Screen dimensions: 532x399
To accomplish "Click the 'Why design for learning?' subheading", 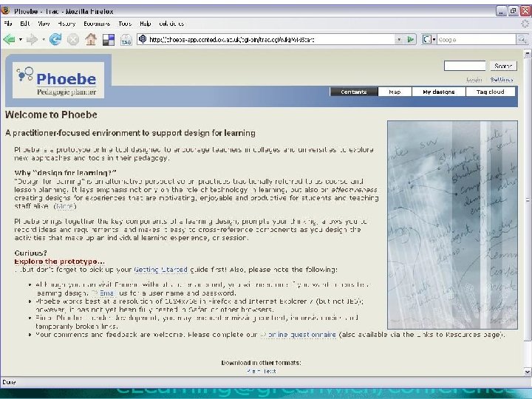I will click(65, 173).
